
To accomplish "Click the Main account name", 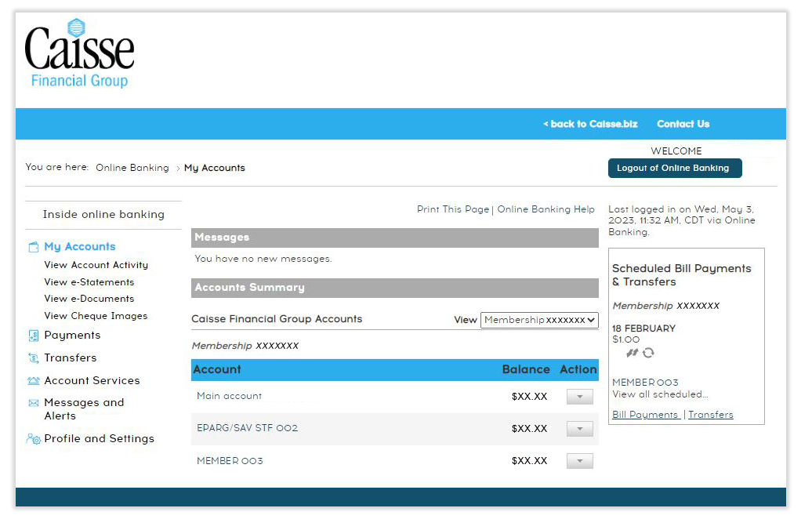I will (230, 396).
